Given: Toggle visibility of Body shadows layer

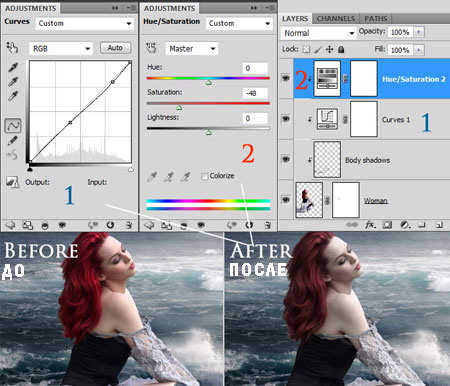Looking at the screenshot, I should [286, 159].
